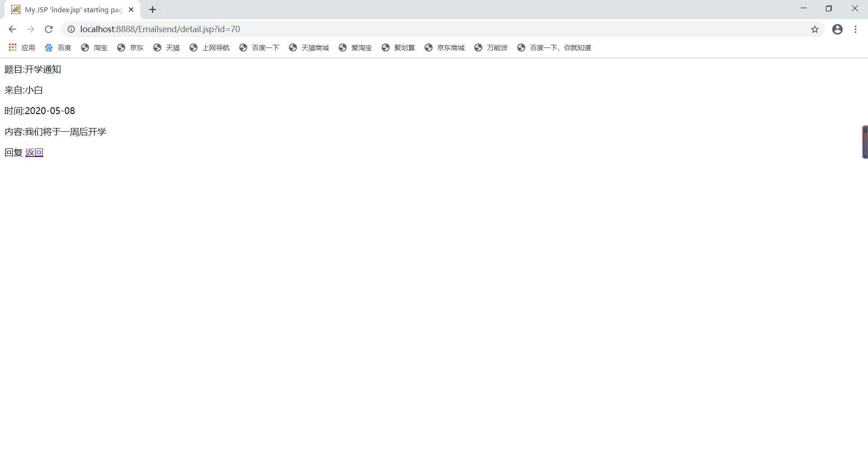Click the 回复 text
This screenshot has width=868, height=466.
point(14,152)
